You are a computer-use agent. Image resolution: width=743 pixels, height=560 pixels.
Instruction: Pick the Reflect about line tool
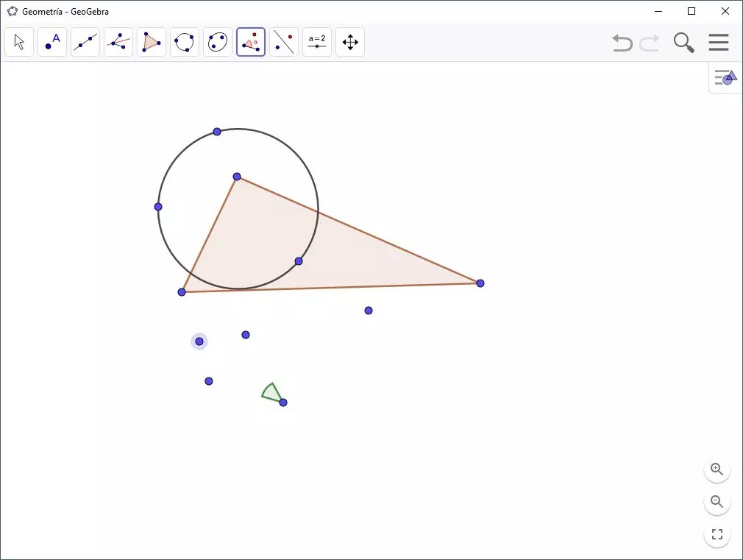284,42
